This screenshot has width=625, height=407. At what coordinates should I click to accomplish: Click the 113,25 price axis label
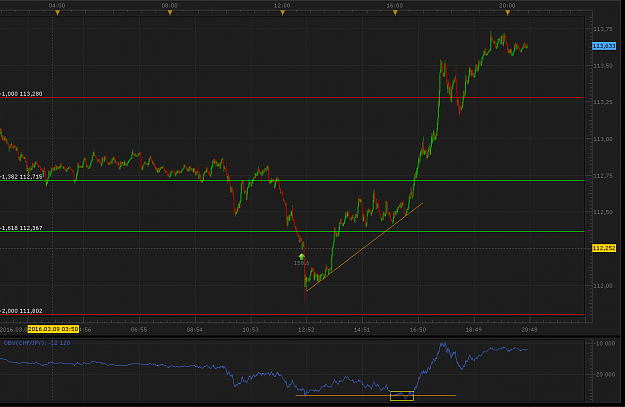(x=603, y=102)
